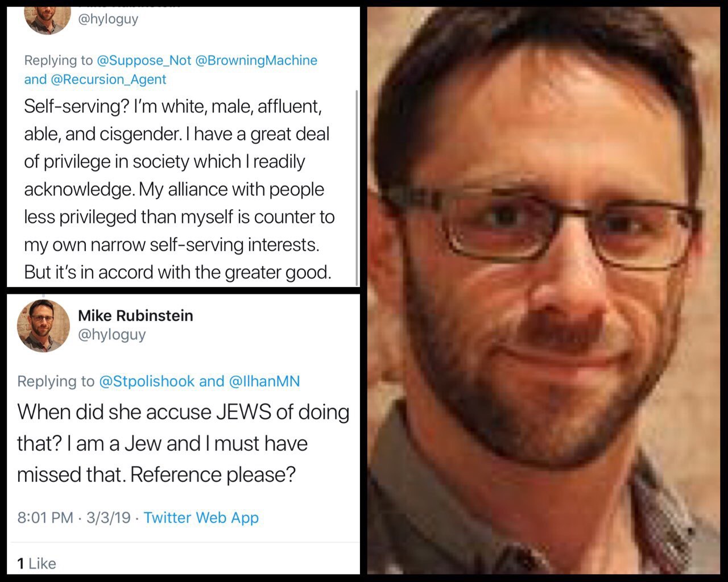Viewport: 728px width, 582px height.
Task: Click the @hyloguy handle in lower tweet
Action: click(112, 335)
